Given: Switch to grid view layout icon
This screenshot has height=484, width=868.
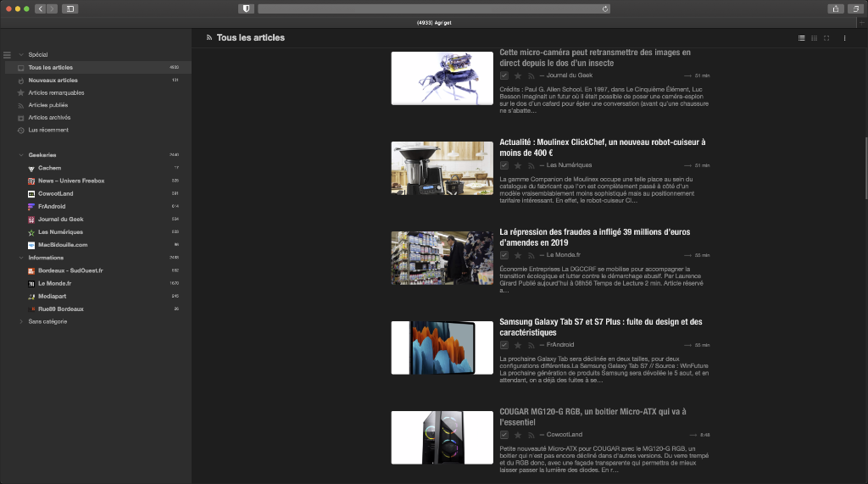Looking at the screenshot, I should click(x=814, y=38).
